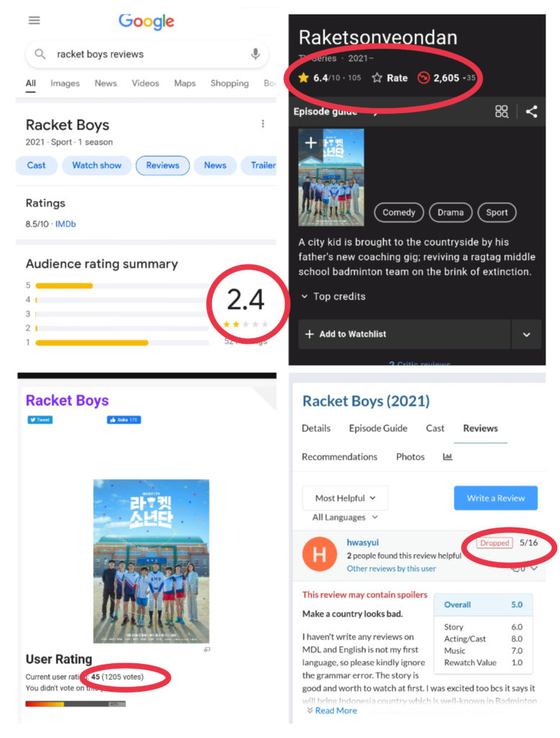This screenshot has height=738, width=560.
Task: Open the Most Helpful sort dropdown
Action: tap(345, 498)
